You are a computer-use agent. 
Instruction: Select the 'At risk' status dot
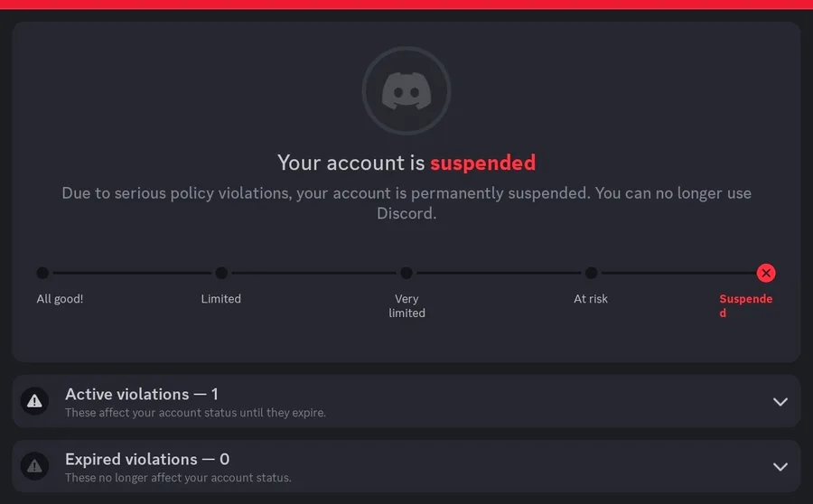tap(591, 273)
